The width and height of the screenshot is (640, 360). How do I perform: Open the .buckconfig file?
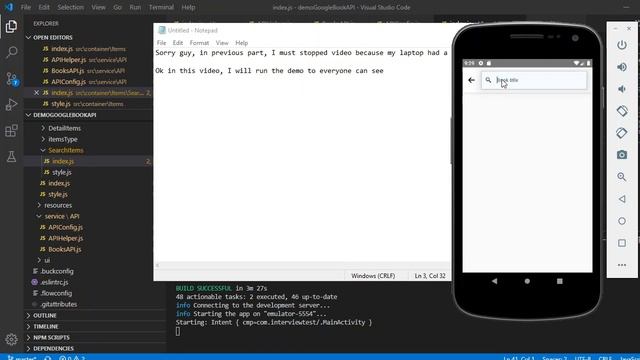[x=89, y=271]
